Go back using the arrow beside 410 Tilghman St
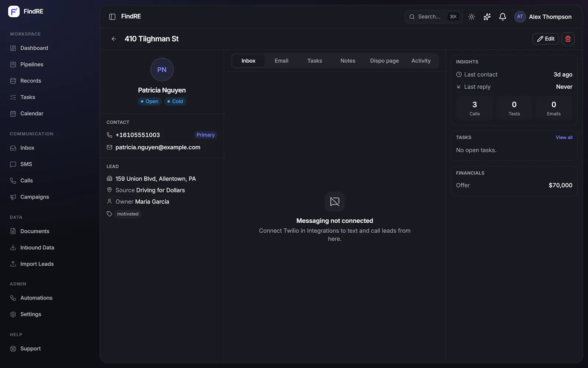 pos(114,39)
